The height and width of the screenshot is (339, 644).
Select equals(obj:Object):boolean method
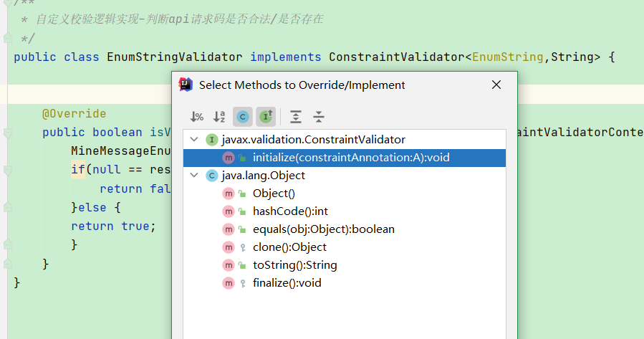344,229
